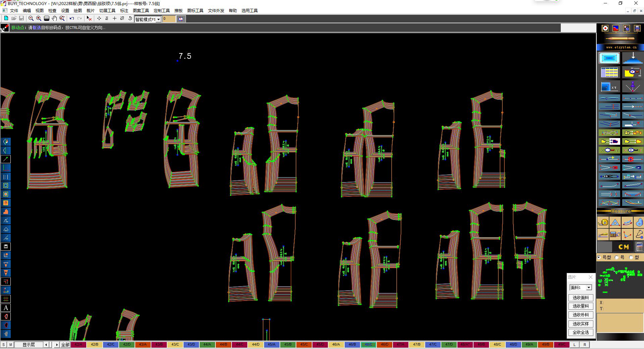Click the plus crosshair toolbar icon
Viewport: 644px width, 349px height.
pyautogui.click(x=114, y=18)
